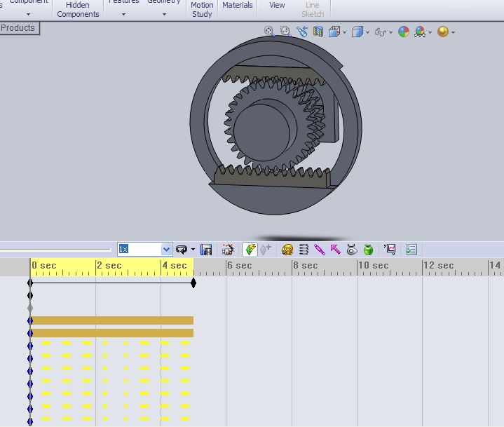The height and width of the screenshot is (427, 504).
Task: Select the end key diamond at 5 seconds
Action: (193, 283)
